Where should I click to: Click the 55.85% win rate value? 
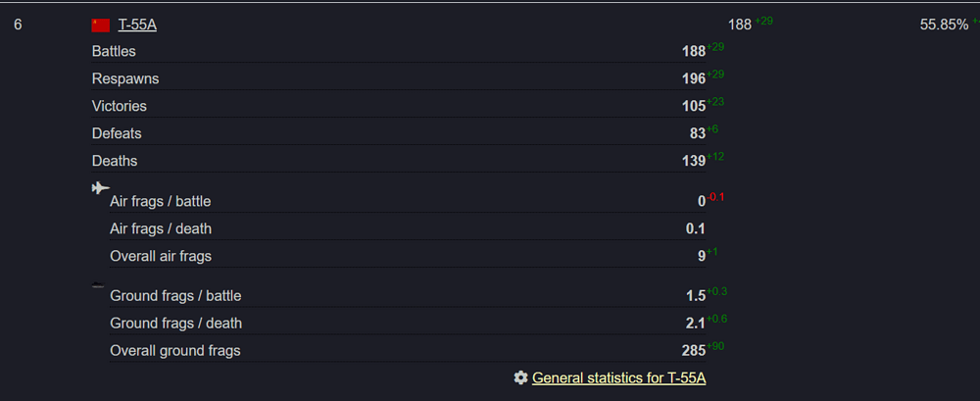[x=944, y=25]
